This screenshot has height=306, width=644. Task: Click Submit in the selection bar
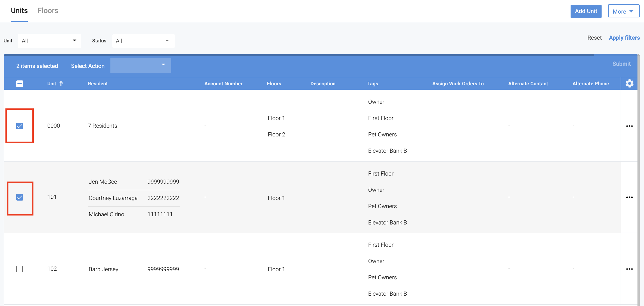621,64
